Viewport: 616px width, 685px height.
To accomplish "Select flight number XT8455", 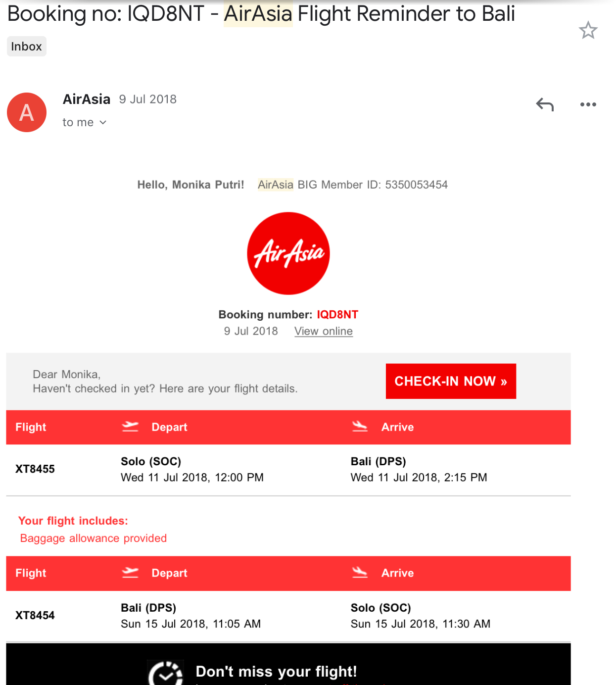I will coord(35,469).
